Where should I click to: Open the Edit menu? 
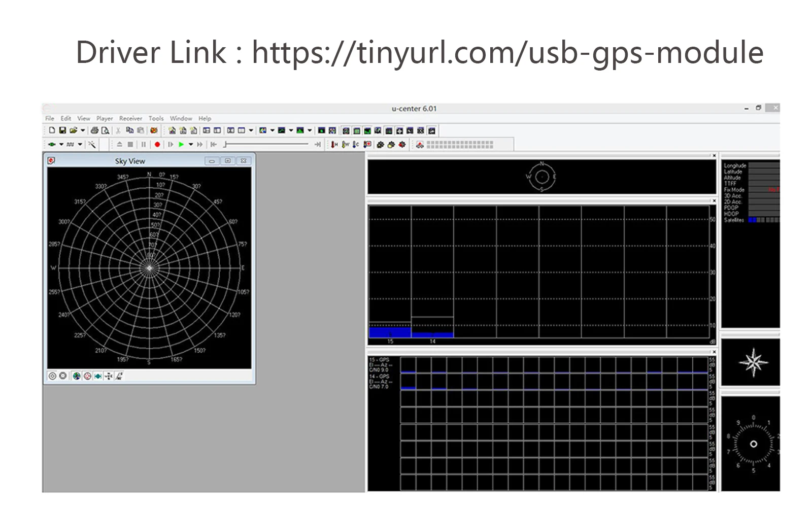coord(66,118)
